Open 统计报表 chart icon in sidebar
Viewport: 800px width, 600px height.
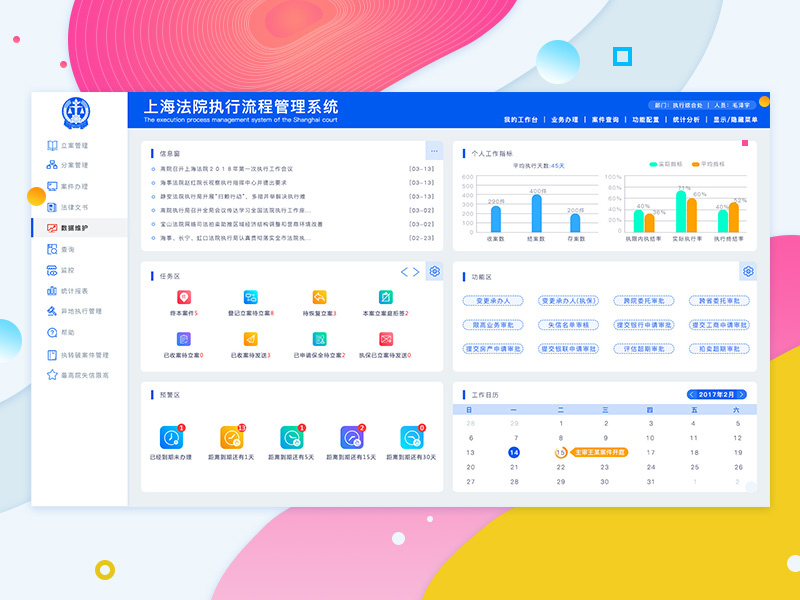pyautogui.click(x=52, y=291)
